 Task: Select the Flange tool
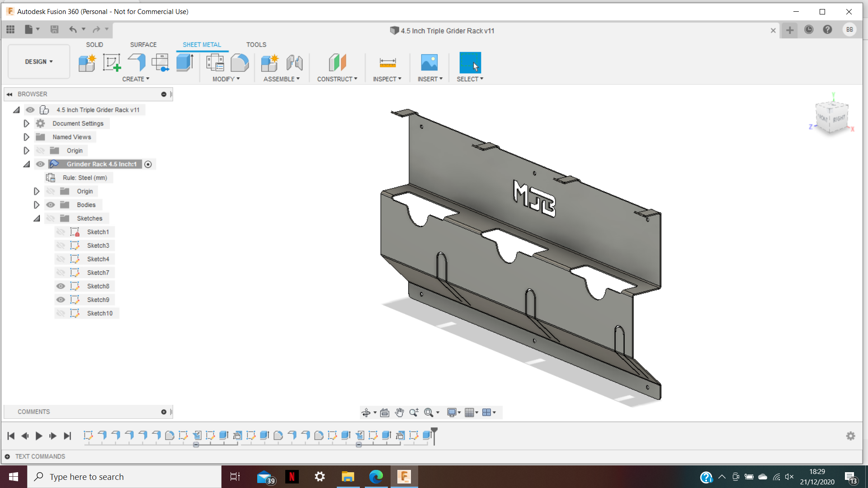point(137,62)
